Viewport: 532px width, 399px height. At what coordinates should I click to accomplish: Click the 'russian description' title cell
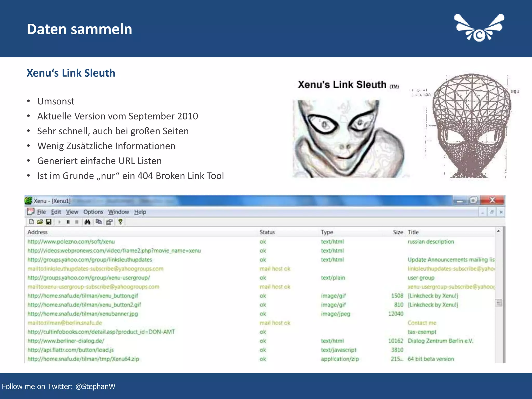pyautogui.click(x=431, y=242)
